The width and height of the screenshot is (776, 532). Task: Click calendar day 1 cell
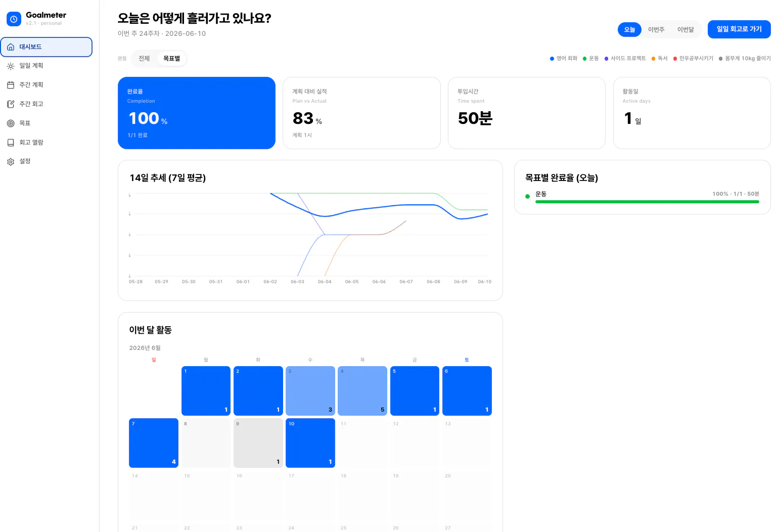[206, 391]
